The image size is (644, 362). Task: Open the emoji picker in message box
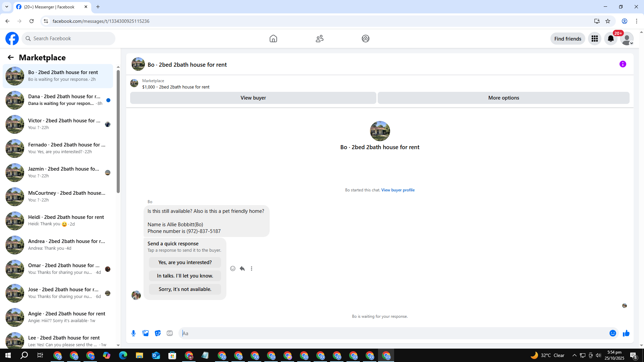click(x=612, y=333)
